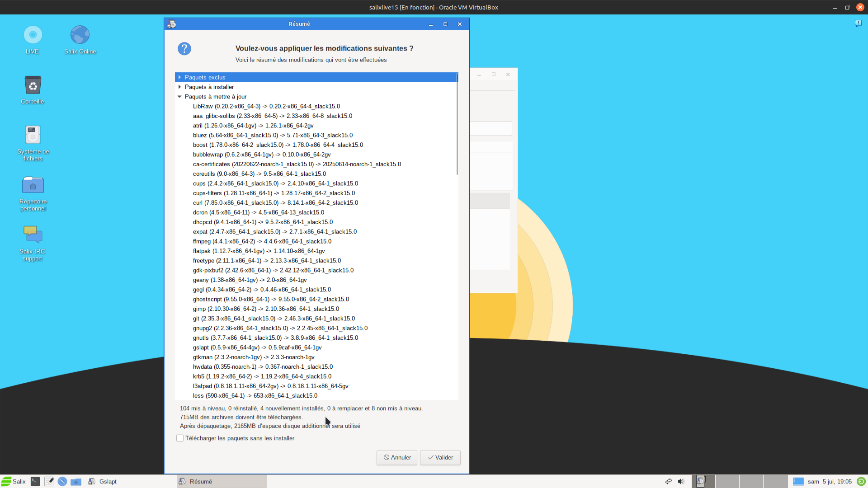
Task: Click the Valider button
Action: [440, 458]
